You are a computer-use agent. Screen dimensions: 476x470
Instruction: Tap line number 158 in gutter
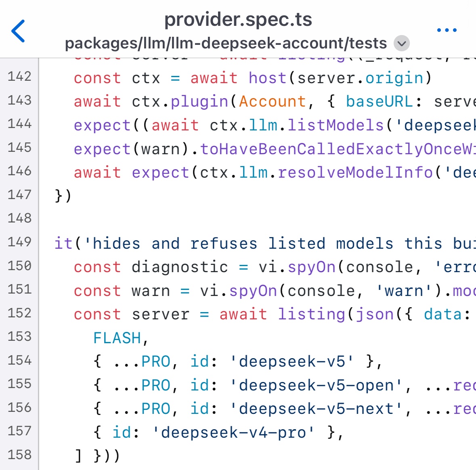tap(19, 455)
